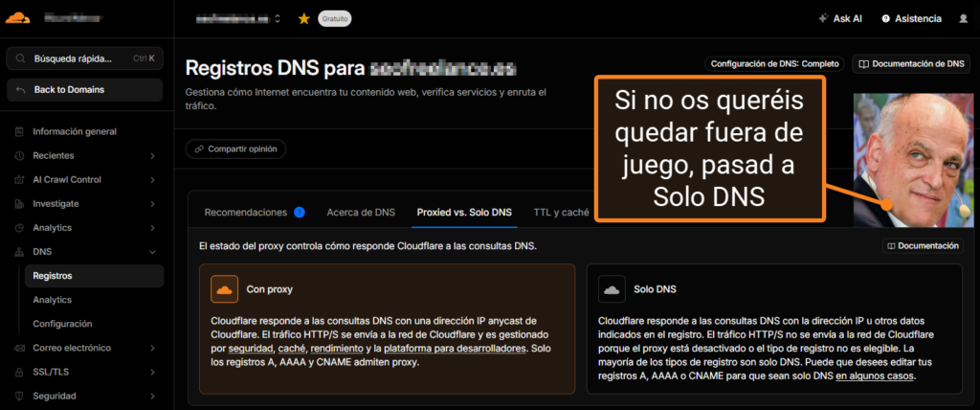The width and height of the screenshot is (980, 410).
Task: Click the Recomendaciones blue count badge
Action: pyautogui.click(x=299, y=213)
